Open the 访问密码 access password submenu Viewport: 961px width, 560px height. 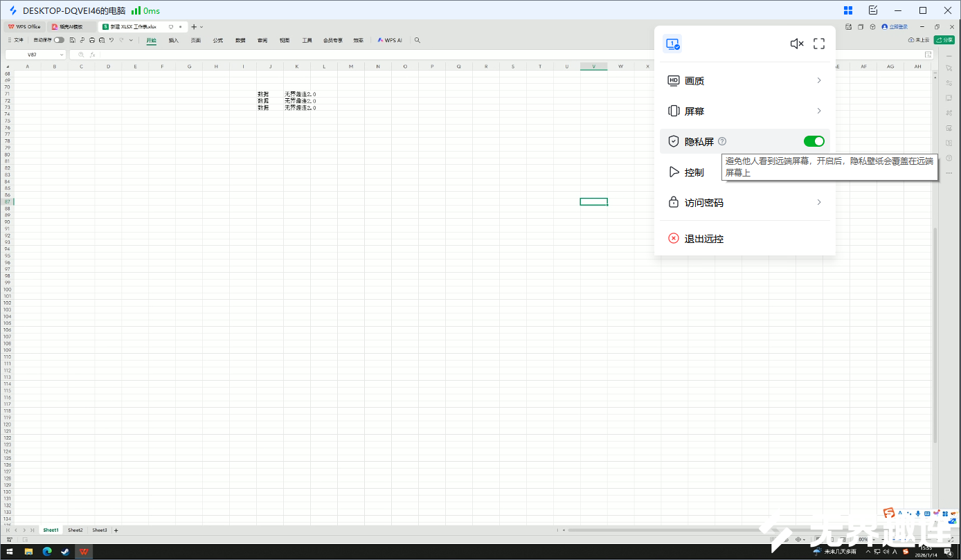click(x=744, y=202)
